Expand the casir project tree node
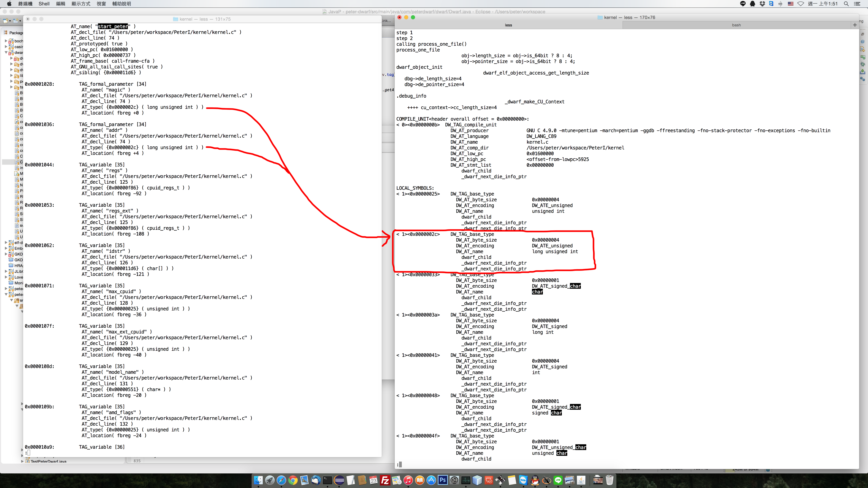 [6, 46]
